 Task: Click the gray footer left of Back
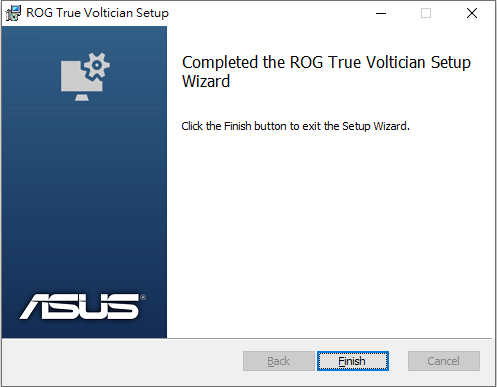click(122, 361)
